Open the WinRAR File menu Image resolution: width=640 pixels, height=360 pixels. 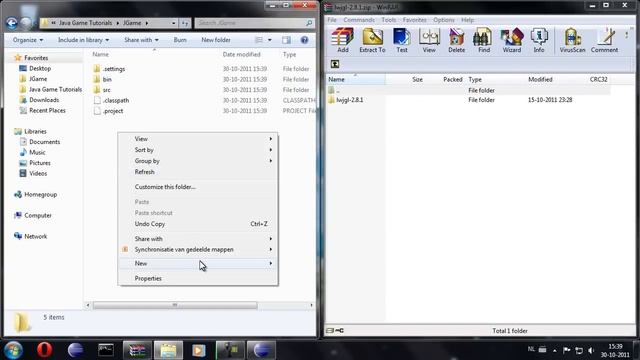332,20
